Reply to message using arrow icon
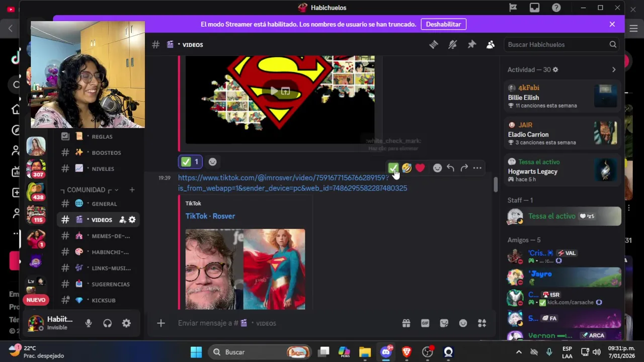This screenshot has width=644, height=362. (450, 168)
